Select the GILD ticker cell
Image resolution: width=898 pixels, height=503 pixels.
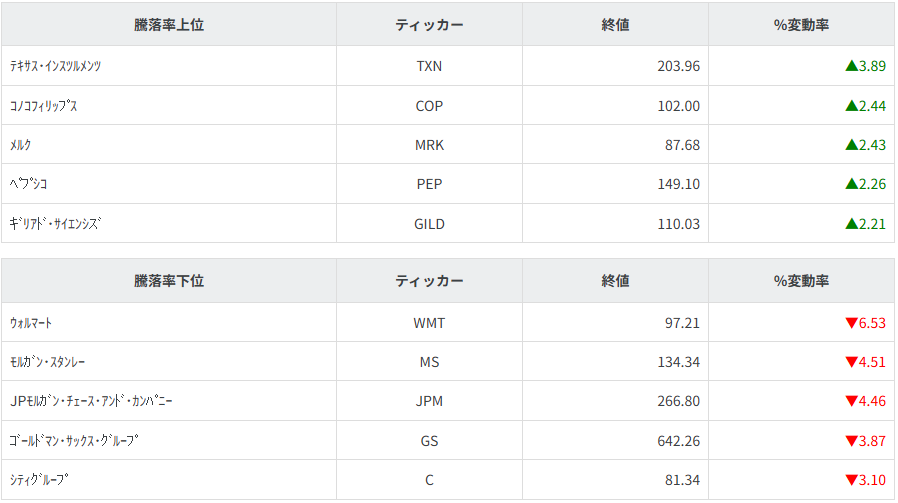[x=429, y=224]
